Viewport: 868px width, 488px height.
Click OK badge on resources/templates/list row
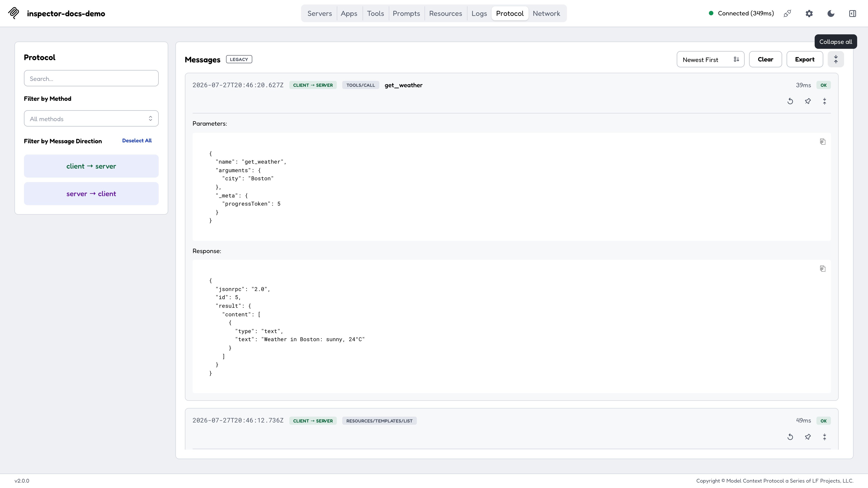pyautogui.click(x=823, y=421)
